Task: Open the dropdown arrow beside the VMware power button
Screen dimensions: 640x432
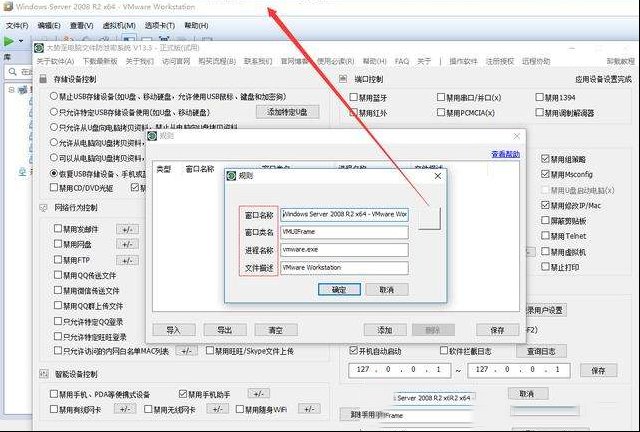Action: (21, 41)
